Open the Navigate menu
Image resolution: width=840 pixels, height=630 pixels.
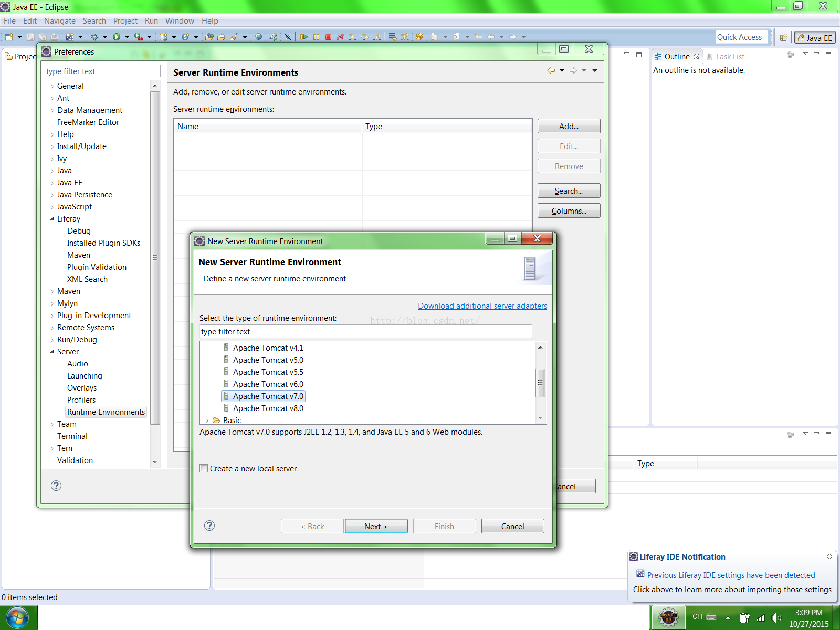pyautogui.click(x=60, y=21)
